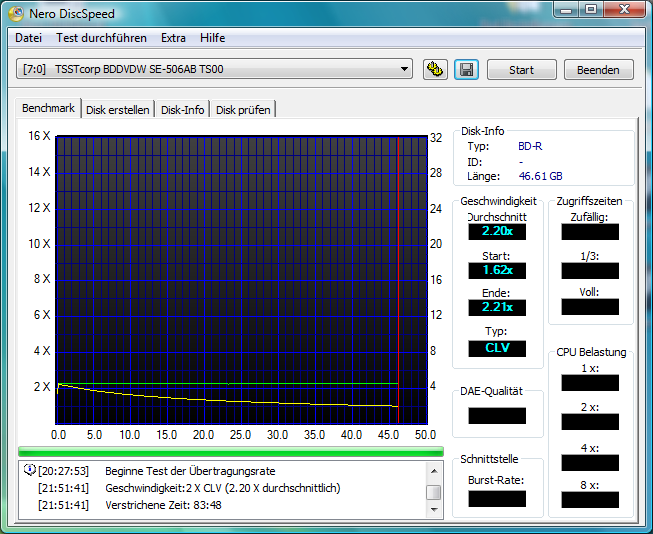Click the CPU 1 x value field
653x534 pixels.
590,383
